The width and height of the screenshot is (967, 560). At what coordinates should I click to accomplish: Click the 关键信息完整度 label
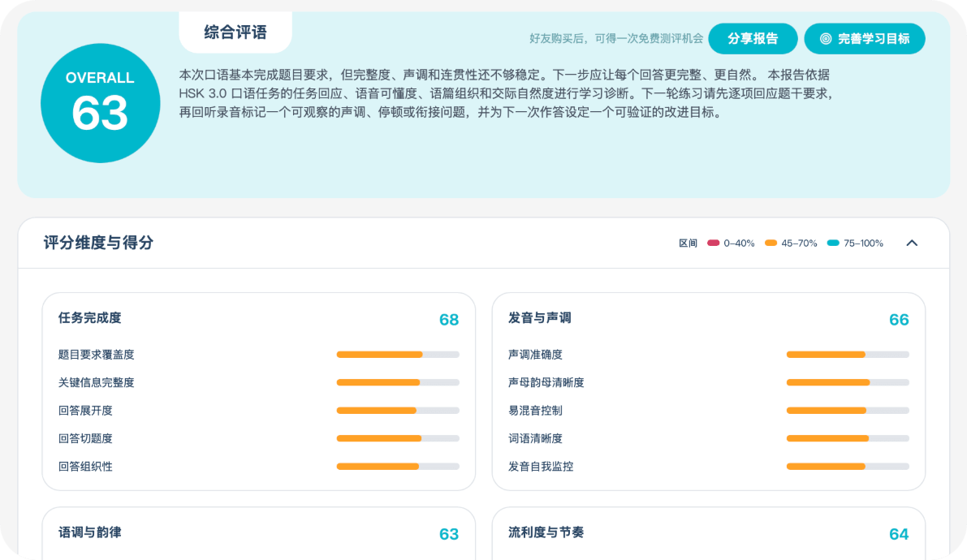click(96, 382)
